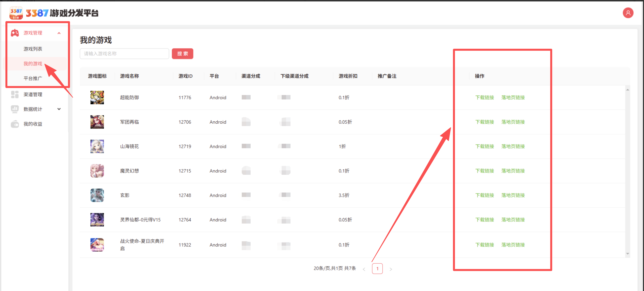Open 平台推广 menu item
Image resolution: width=644 pixels, height=291 pixels.
tap(33, 79)
